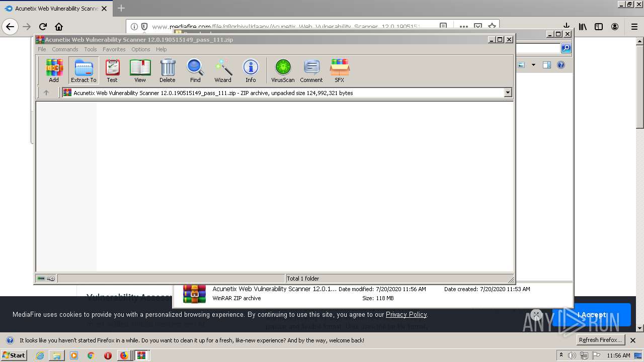Image resolution: width=644 pixels, height=362 pixels.
Task: Open Opera from the taskbar
Action: (108, 355)
